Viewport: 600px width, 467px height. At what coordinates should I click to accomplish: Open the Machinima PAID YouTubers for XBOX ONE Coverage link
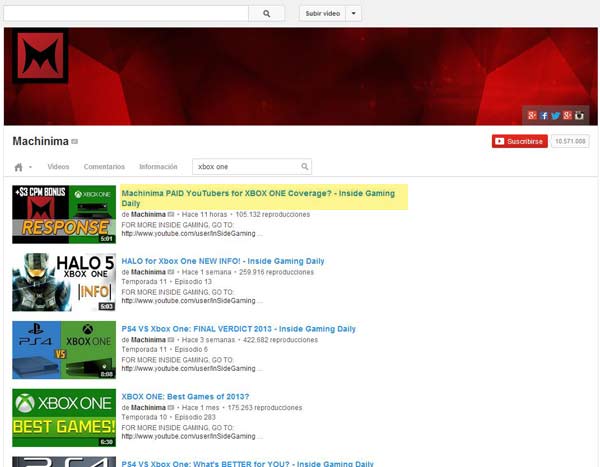pyautogui.click(x=258, y=198)
